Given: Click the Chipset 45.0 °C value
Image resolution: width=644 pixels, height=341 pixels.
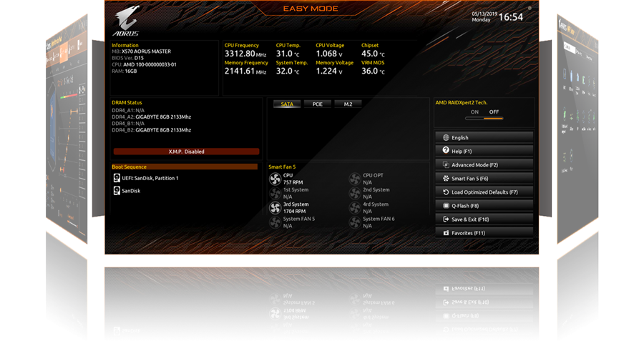Looking at the screenshot, I should tap(373, 54).
